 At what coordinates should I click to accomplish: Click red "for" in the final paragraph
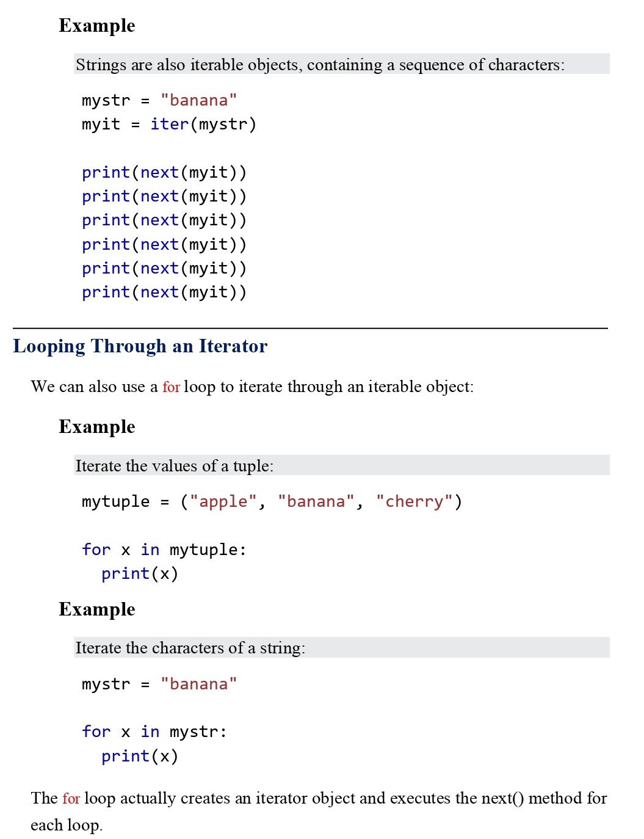click(71, 799)
